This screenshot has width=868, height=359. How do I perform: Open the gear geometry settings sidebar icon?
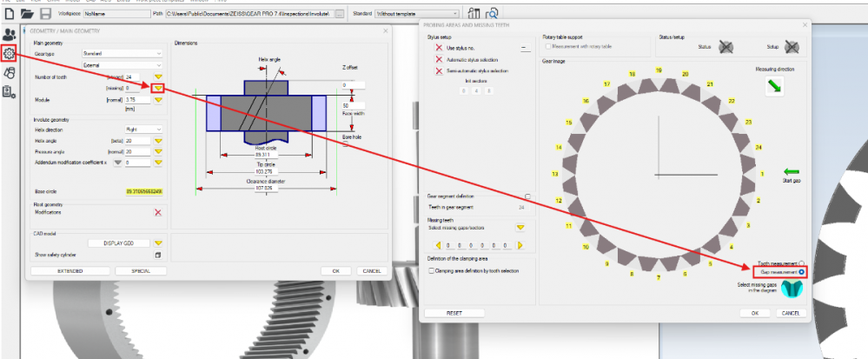click(10, 54)
